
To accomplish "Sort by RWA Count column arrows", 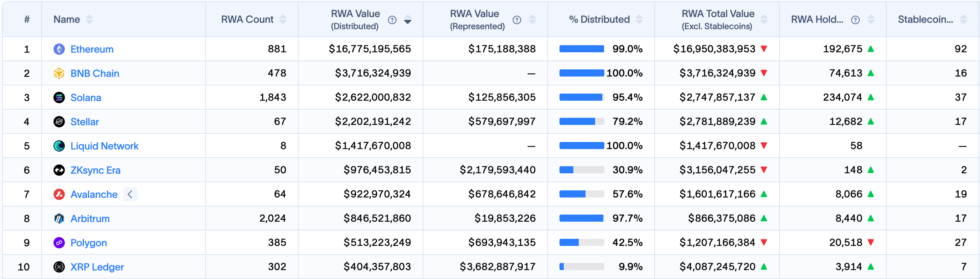I will 283,19.
